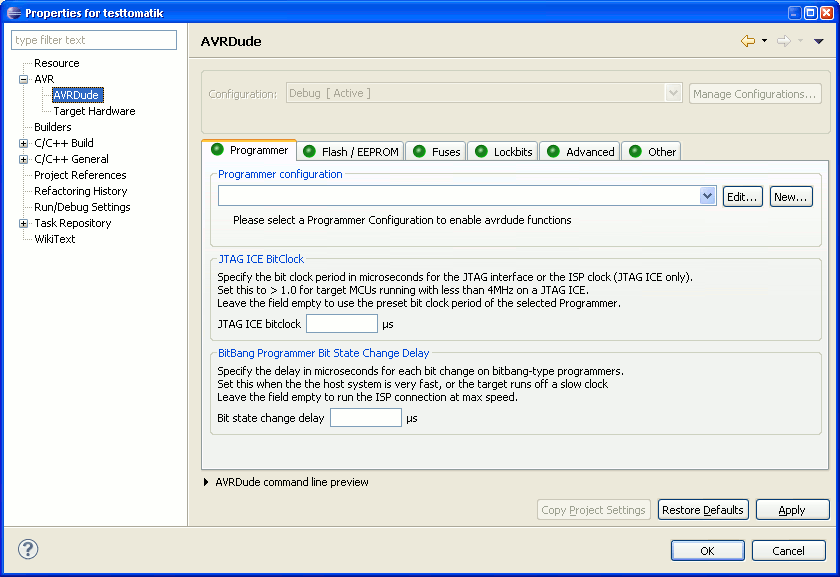This screenshot has height=577, width=840.
Task: Click the New... button
Action: [791, 197]
